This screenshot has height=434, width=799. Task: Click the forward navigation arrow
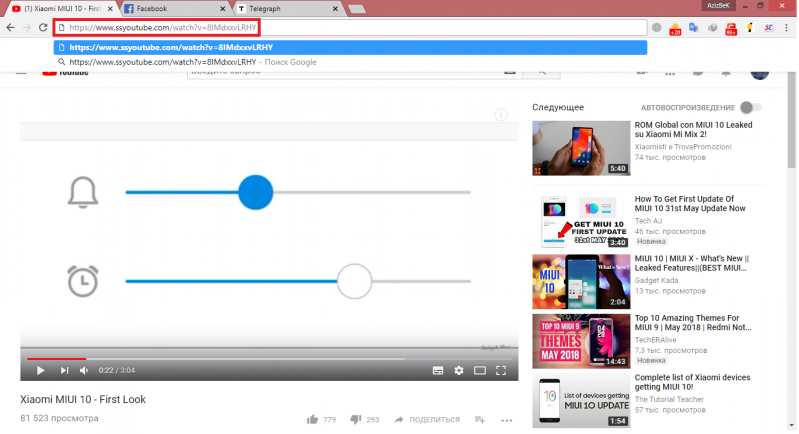[x=27, y=28]
